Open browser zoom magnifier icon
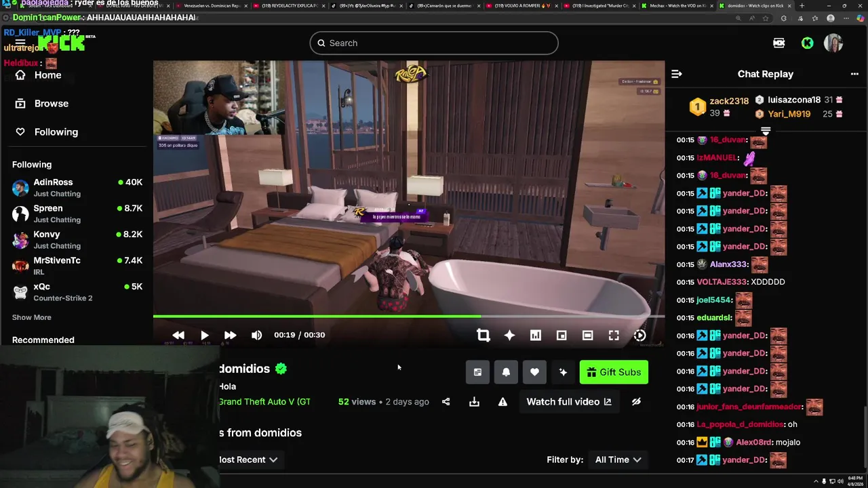Image resolution: width=868 pixels, height=488 pixels. click(738, 18)
